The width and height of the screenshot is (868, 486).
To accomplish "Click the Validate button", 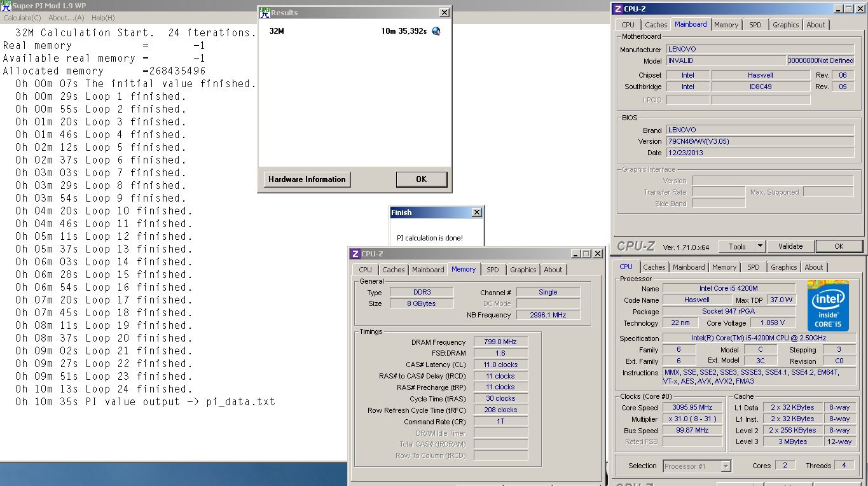I will 790,246.
